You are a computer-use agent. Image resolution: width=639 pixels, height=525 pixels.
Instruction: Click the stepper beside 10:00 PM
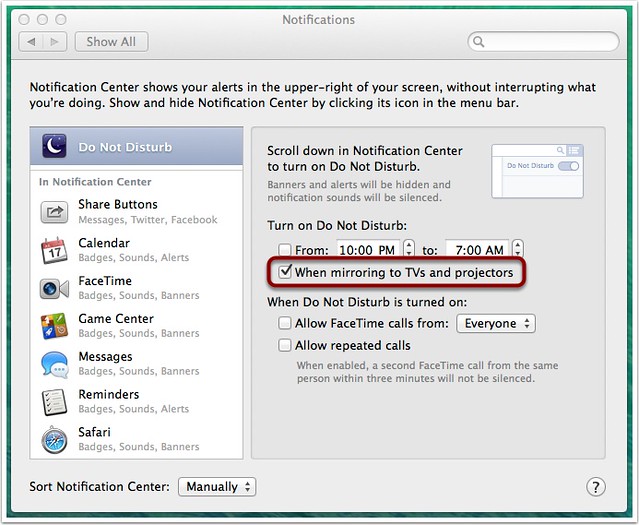tap(409, 248)
